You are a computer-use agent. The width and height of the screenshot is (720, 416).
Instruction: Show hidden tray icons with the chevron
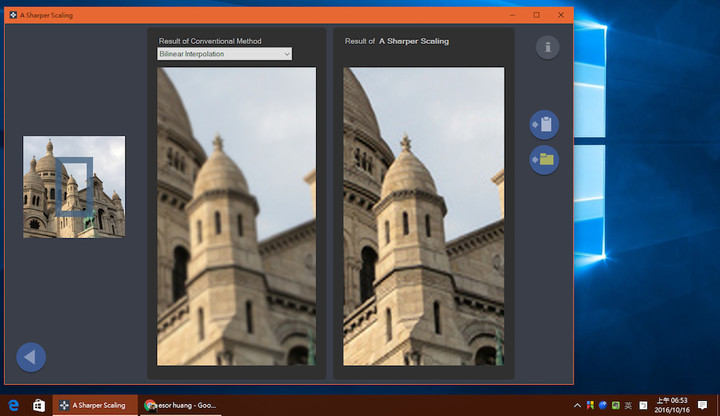(x=577, y=405)
